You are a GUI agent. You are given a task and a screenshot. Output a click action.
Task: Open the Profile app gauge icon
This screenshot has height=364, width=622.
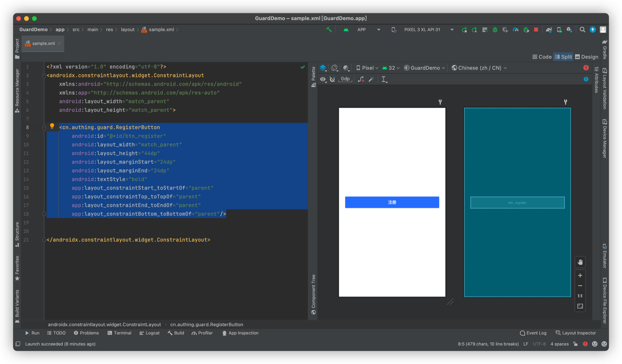[x=515, y=29]
